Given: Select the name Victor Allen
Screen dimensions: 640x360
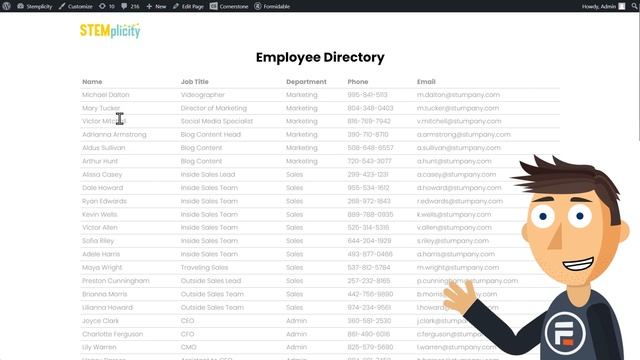Looking at the screenshot, I should 100,227.
